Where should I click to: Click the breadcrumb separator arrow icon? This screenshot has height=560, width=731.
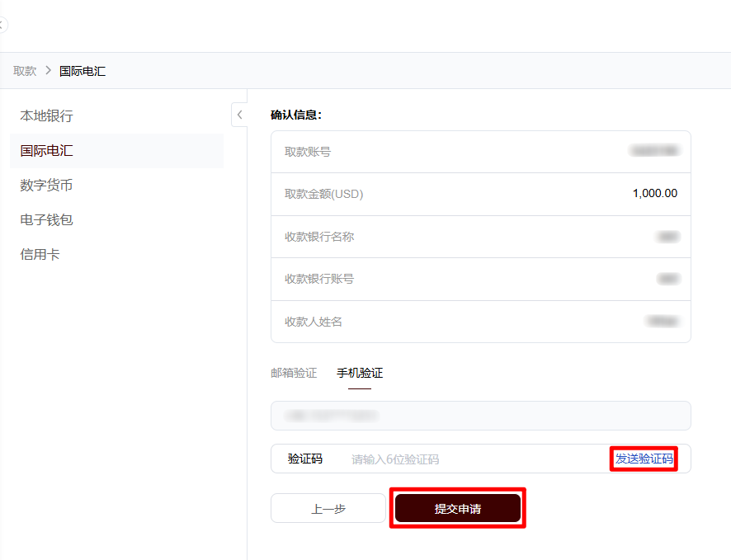pyautogui.click(x=48, y=71)
